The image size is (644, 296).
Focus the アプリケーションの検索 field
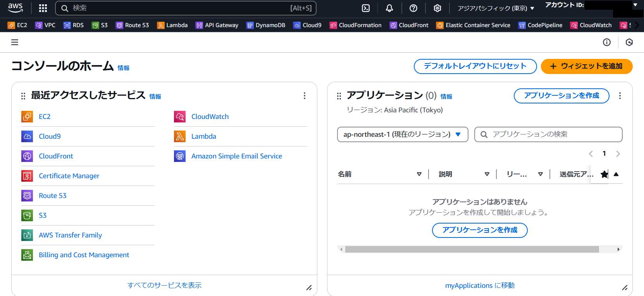(x=548, y=134)
